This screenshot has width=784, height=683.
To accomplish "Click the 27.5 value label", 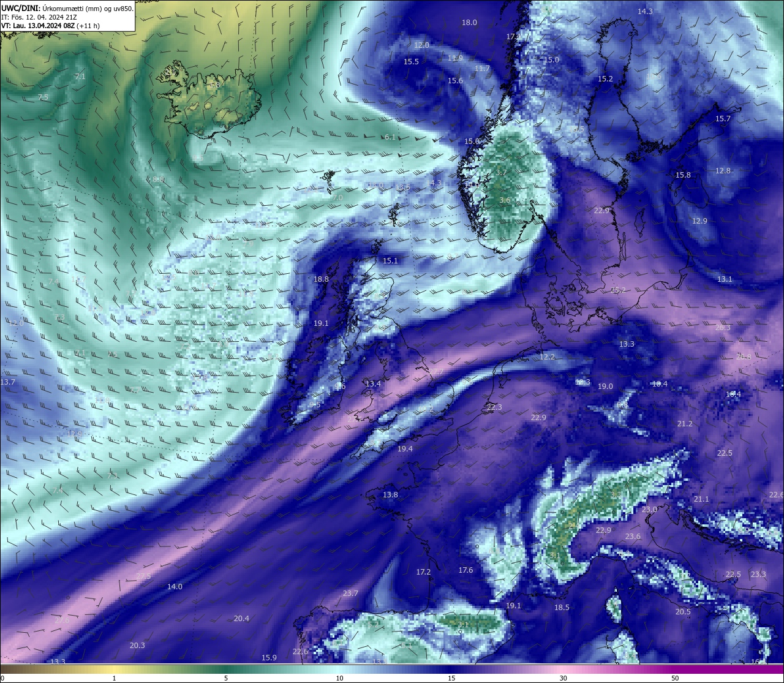I will pyautogui.click(x=143, y=576).
